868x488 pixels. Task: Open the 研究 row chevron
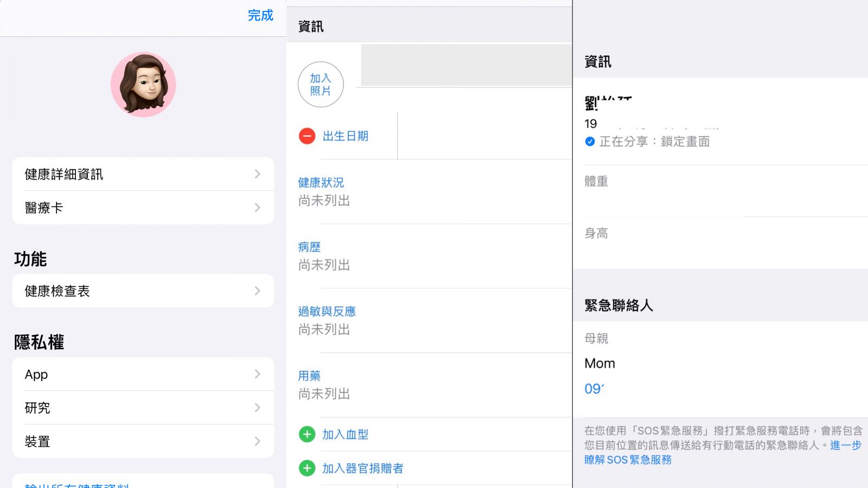257,408
